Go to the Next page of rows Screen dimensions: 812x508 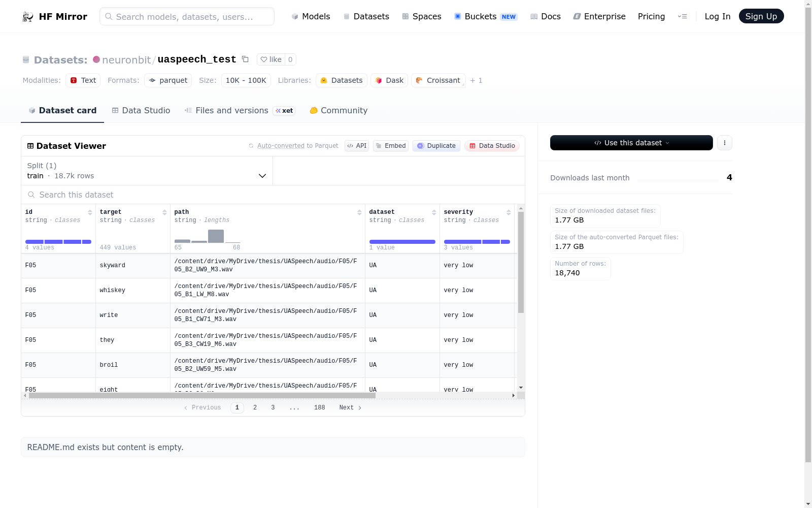coord(350,407)
